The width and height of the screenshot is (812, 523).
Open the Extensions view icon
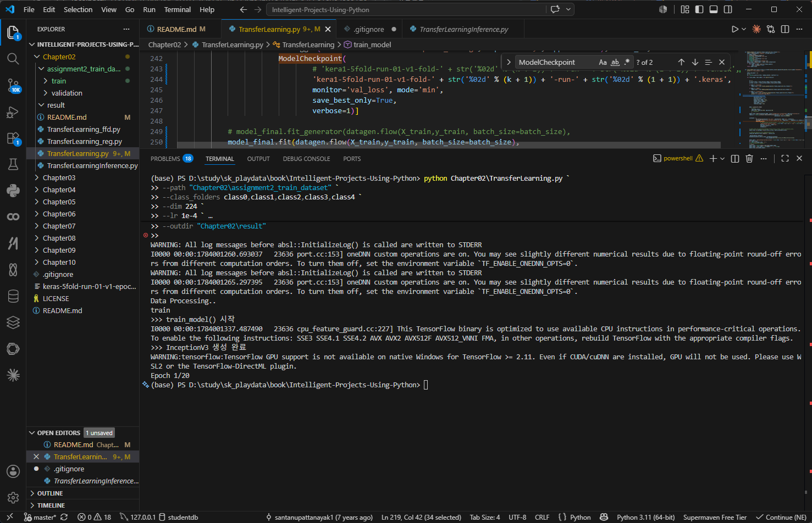pos(13,138)
